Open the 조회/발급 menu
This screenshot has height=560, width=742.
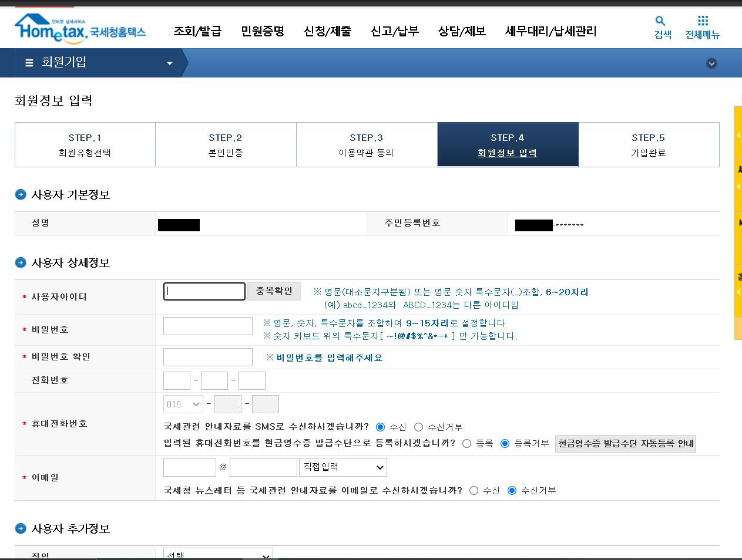coord(197,31)
